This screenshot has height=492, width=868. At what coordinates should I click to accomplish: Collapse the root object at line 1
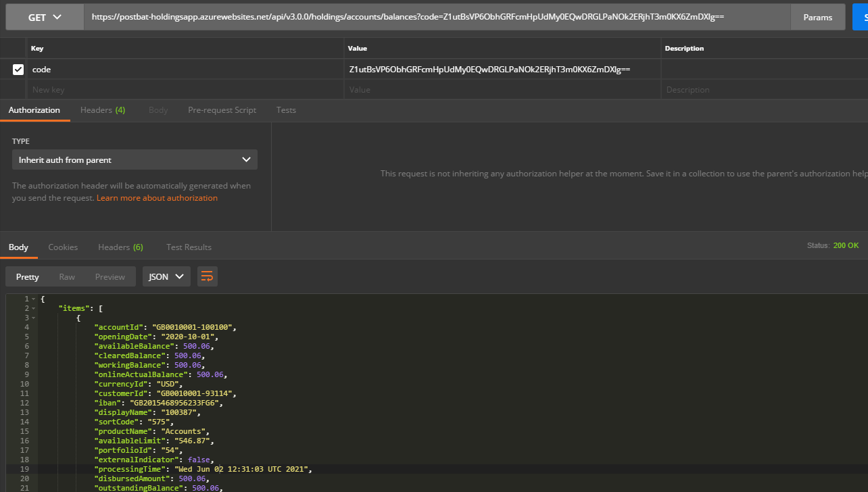click(x=34, y=299)
